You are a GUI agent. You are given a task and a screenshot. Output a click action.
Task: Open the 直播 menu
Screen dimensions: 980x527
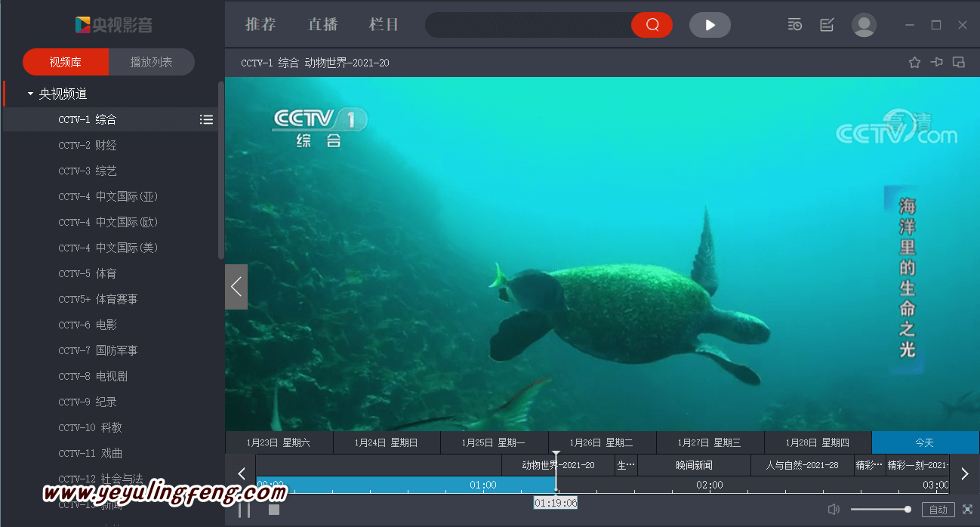(322, 24)
